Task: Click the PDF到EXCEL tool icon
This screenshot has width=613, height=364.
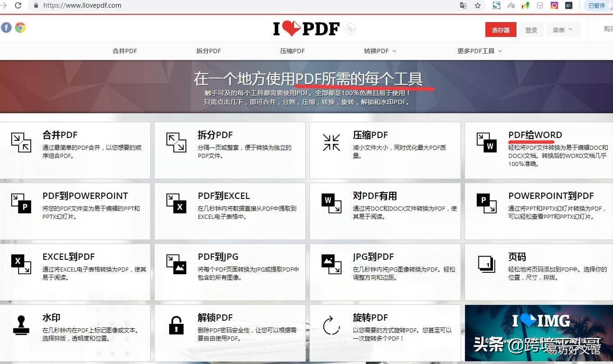Action: pos(176,203)
